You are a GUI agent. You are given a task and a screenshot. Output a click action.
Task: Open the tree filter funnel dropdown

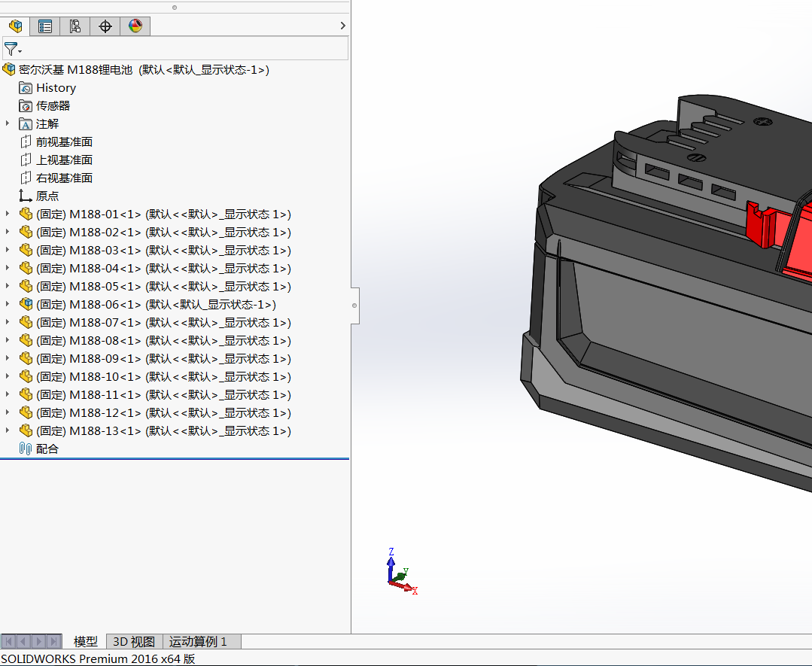tap(13, 50)
